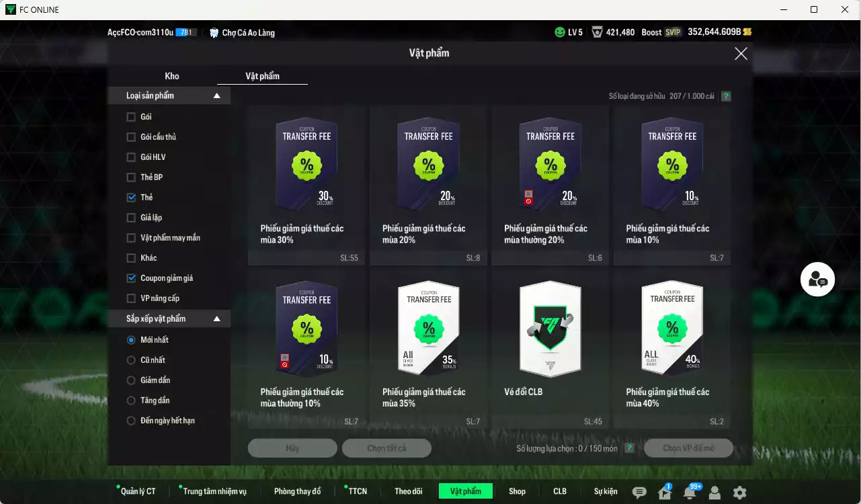
Task: Click the floating friends chat bubble
Action: coord(817,280)
